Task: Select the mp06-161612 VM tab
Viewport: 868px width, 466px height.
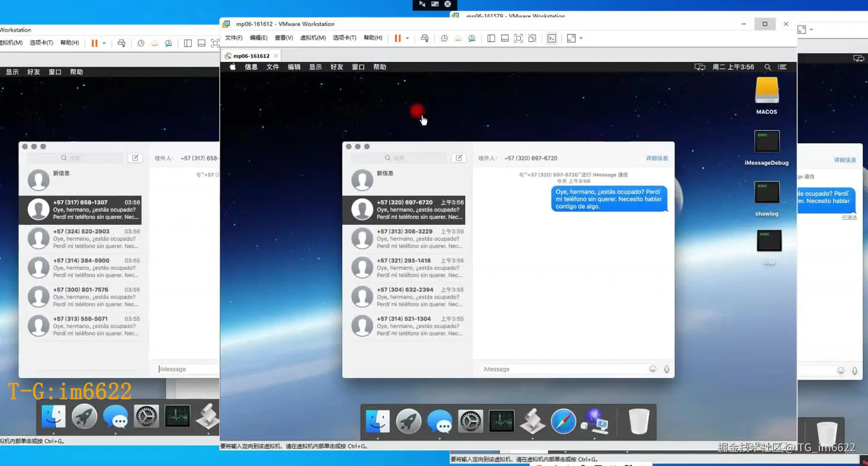Action: (251, 56)
